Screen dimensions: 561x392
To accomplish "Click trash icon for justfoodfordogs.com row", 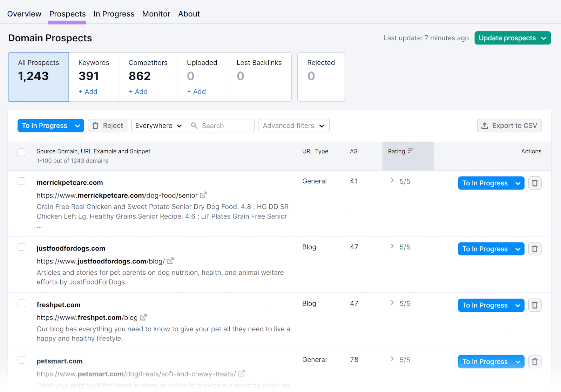I will click(x=535, y=249).
